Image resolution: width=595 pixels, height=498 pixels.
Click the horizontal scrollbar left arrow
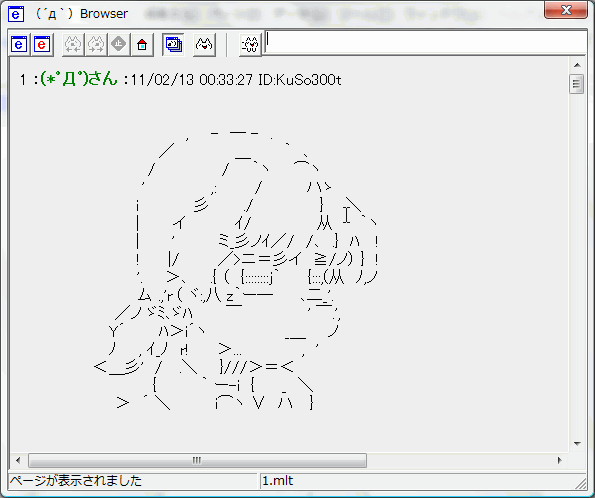(x=18, y=460)
